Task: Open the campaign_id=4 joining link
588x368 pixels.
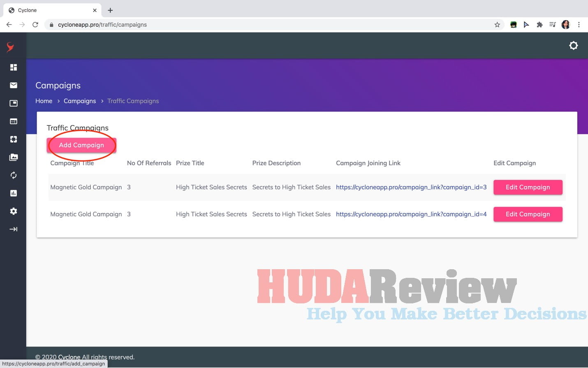Action: pyautogui.click(x=411, y=214)
